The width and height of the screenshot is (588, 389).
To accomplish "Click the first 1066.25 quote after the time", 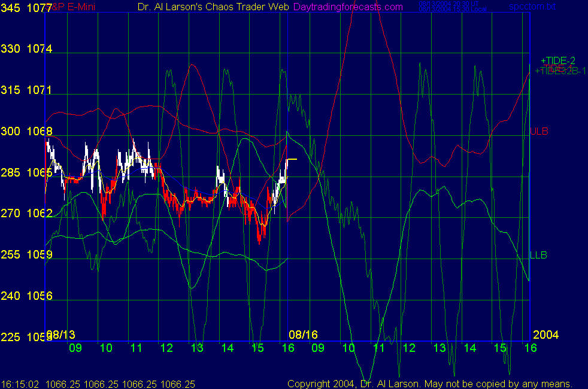I will (x=63, y=384).
